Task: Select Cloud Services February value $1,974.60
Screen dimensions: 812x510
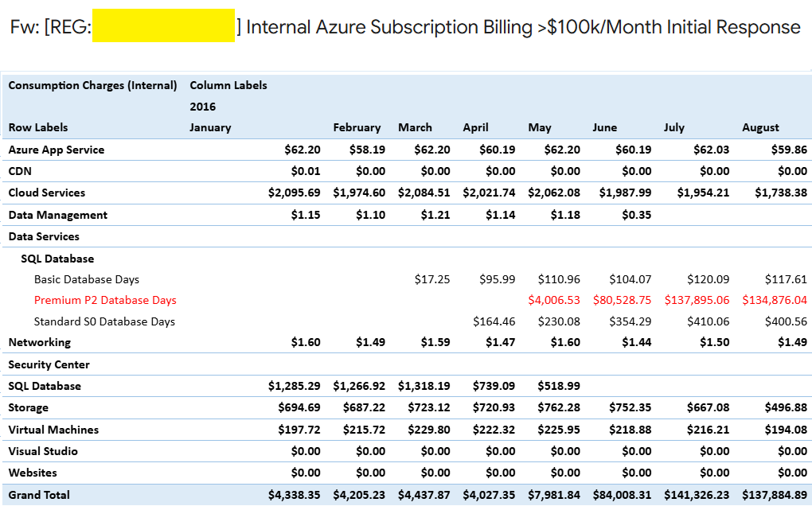Action: [359, 193]
